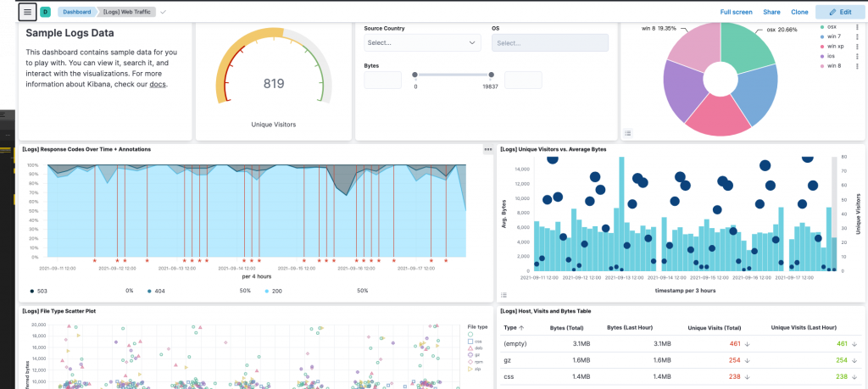Open options for win 8 legend item
The image size is (868, 389).
pos(858,66)
